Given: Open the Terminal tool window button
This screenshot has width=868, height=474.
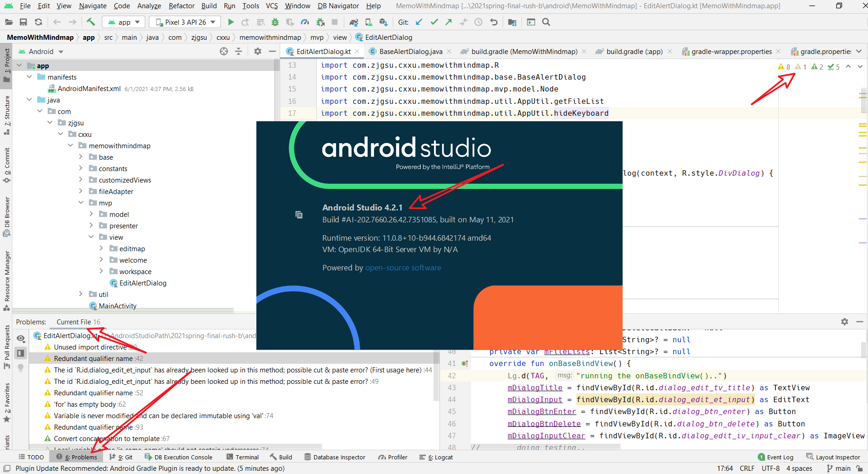Looking at the screenshot, I should click(243, 457).
